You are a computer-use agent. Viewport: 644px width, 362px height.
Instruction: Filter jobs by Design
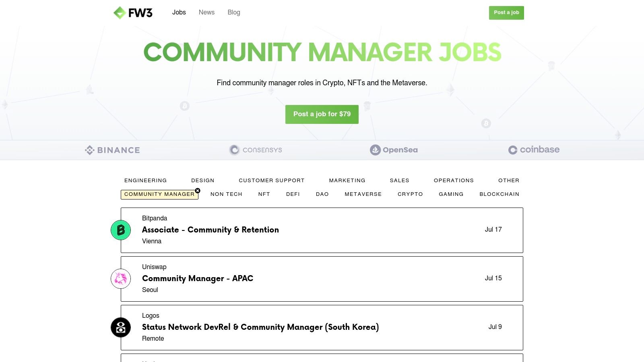pos(203,181)
